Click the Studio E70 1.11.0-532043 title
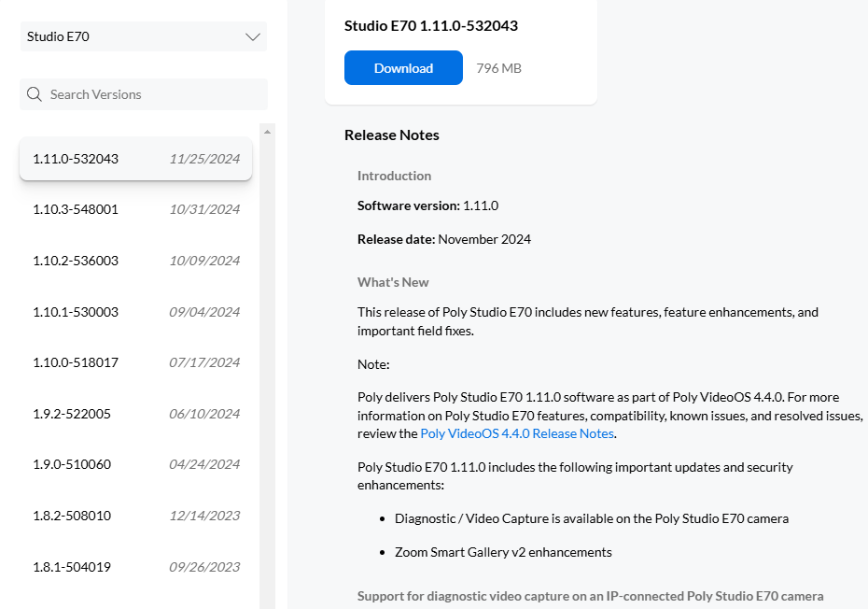This screenshot has width=868, height=609. (x=431, y=25)
